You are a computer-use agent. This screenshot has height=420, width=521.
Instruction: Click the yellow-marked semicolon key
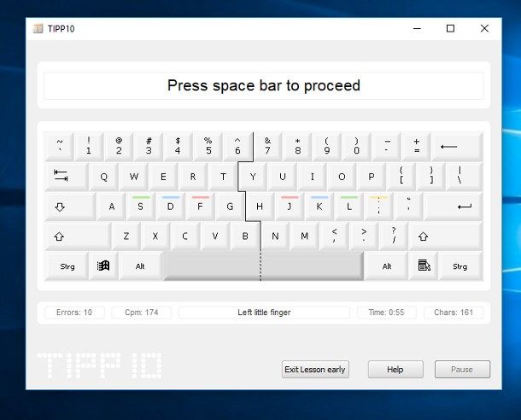[x=378, y=207]
